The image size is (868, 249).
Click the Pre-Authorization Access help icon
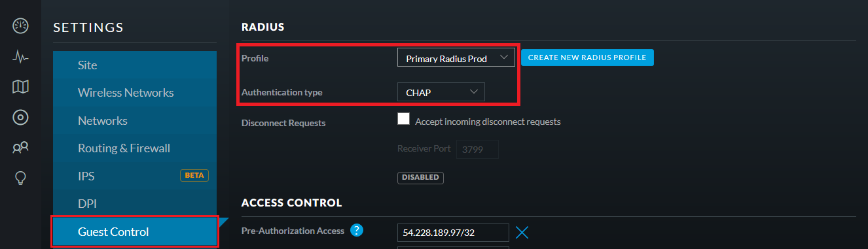coord(357,230)
